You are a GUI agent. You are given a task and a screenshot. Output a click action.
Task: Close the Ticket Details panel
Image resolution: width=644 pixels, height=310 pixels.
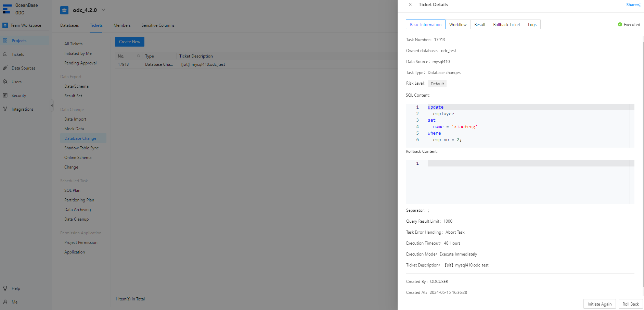[x=410, y=4]
